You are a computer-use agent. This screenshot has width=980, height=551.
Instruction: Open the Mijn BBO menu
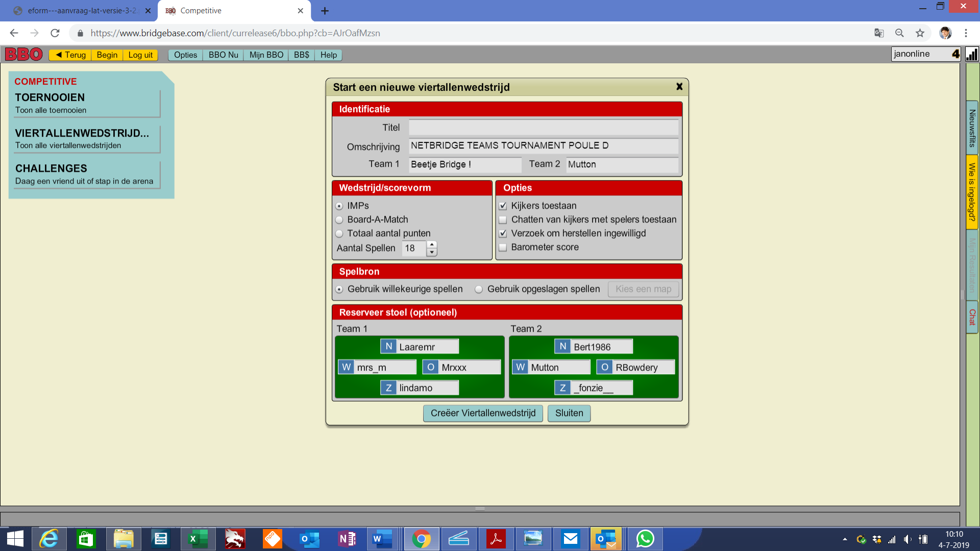(x=266, y=55)
